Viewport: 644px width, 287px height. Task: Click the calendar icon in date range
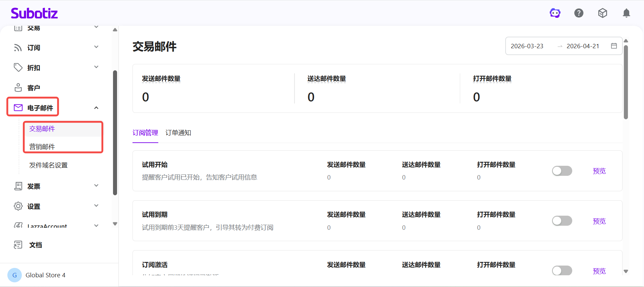click(x=614, y=46)
